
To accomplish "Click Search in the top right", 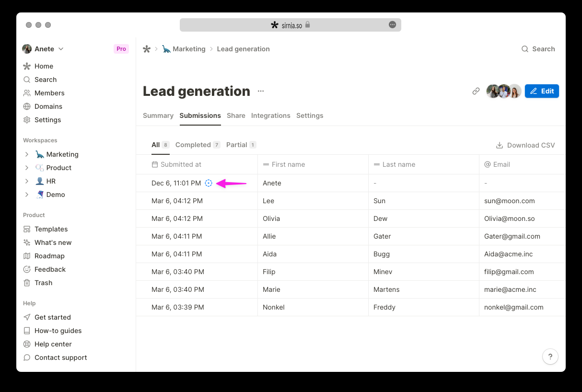I will pyautogui.click(x=538, y=49).
